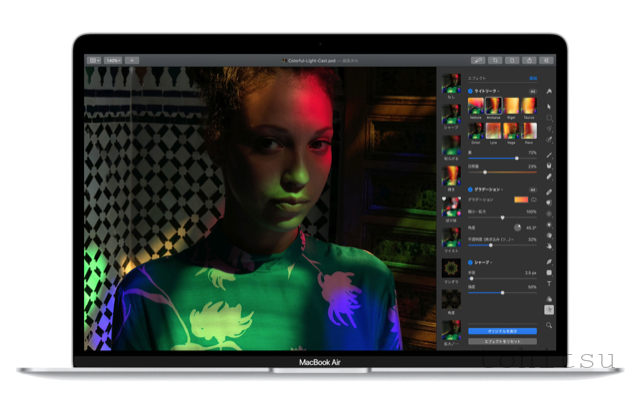Toggle the Light Leak effect checkbox
Image resolution: width=640 pixels, height=393 pixels.
(470, 91)
